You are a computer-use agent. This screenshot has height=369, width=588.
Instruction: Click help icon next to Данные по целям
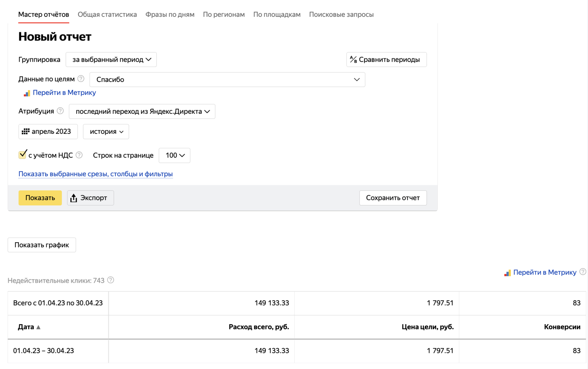point(81,79)
